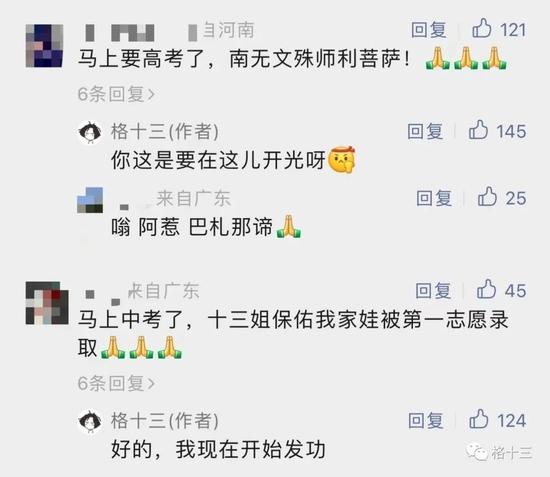
Task: Like the comment with 121 likes
Action: click(x=481, y=28)
